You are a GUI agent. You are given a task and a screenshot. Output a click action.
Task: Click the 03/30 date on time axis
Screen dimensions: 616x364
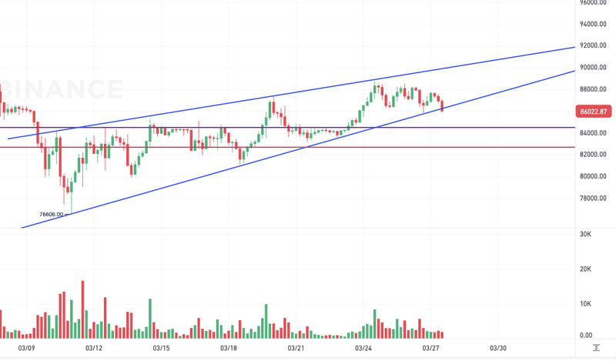pos(498,349)
